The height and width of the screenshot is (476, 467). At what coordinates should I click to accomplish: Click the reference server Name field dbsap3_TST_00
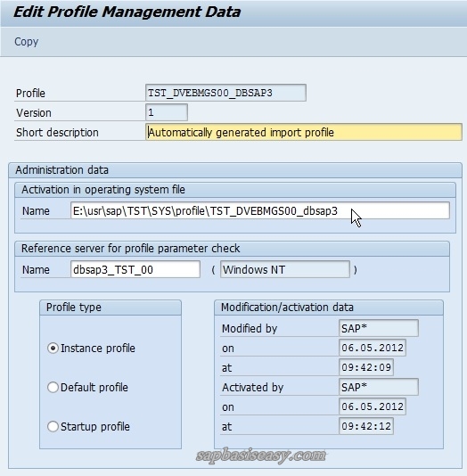click(x=135, y=269)
